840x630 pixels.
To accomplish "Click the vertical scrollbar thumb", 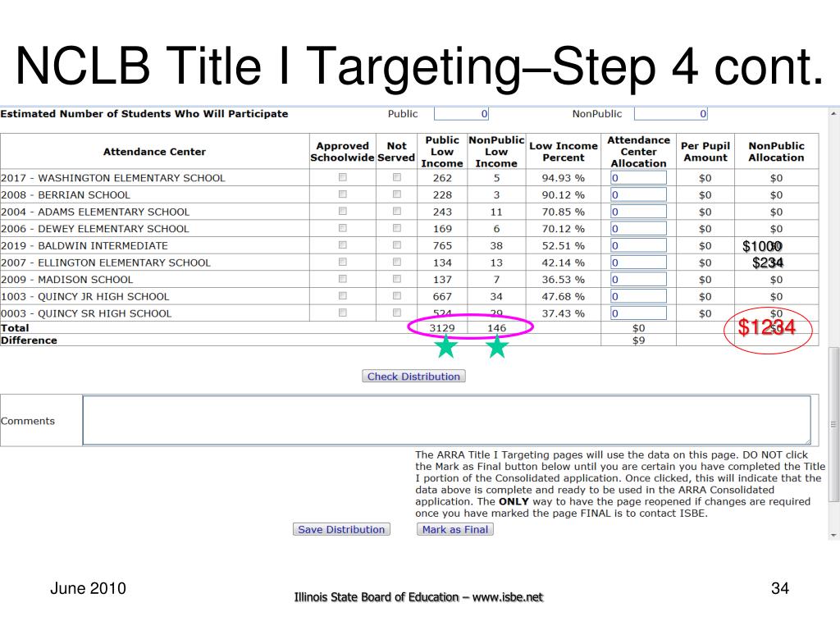I will pyautogui.click(x=833, y=424).
